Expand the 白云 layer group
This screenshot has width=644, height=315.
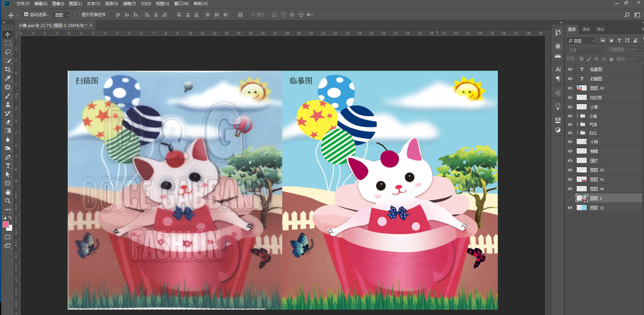[577, 133]
